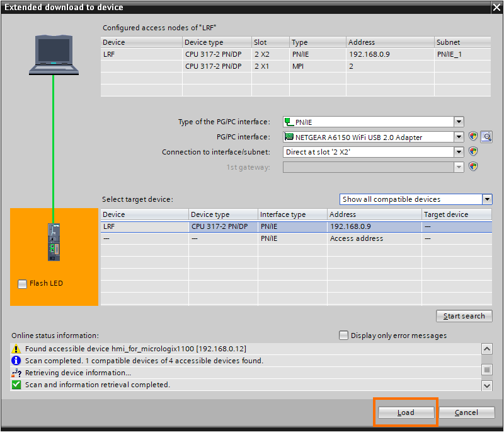Open the NETGEAR A6150 adapter dropdown
The height and width of the screenshot is (432, 504).
[x=459, y=137]
